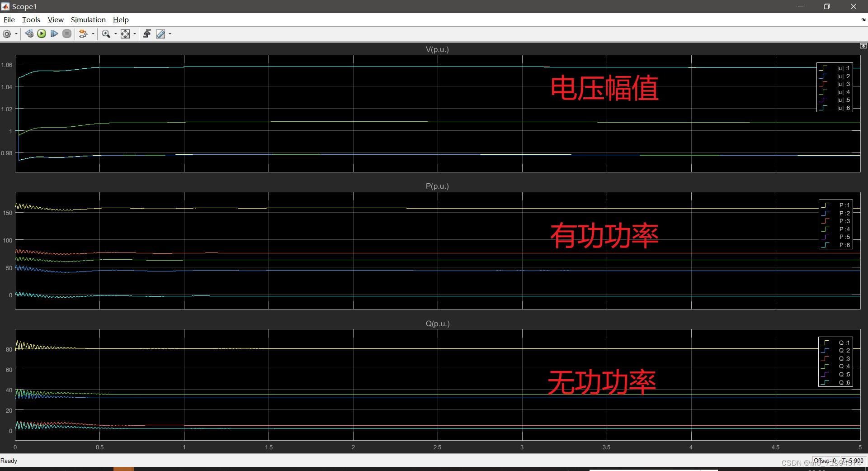
Task: Open the Configuration Properties gear icon
Action: tap(7, 33)
